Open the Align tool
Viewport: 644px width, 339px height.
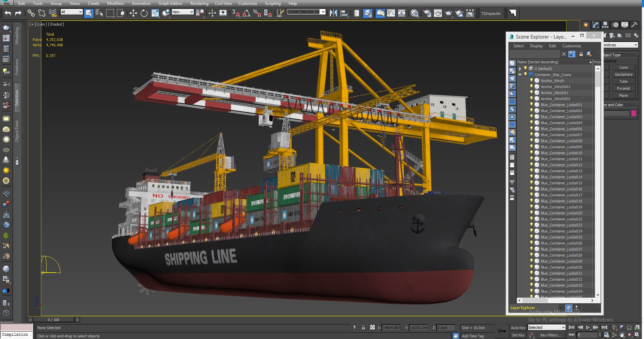pos(344,13)
